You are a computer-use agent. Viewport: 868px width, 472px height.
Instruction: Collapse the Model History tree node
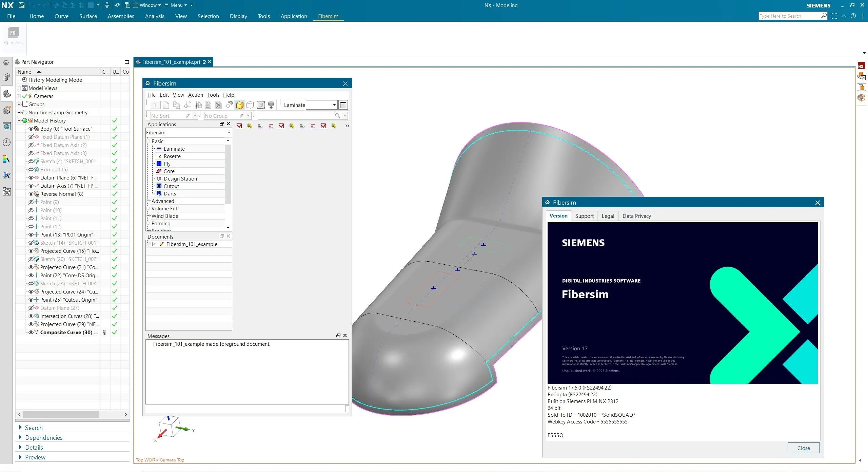(x=19, y=120)
